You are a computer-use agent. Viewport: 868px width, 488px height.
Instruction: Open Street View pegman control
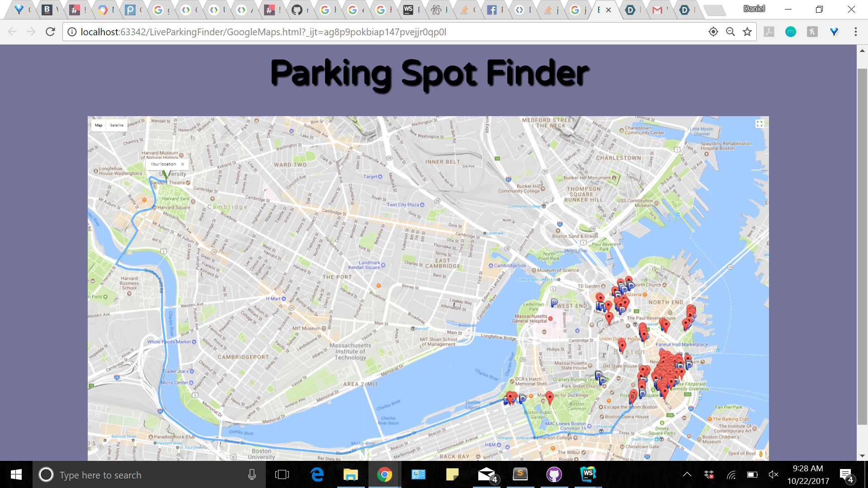point(761,454)
